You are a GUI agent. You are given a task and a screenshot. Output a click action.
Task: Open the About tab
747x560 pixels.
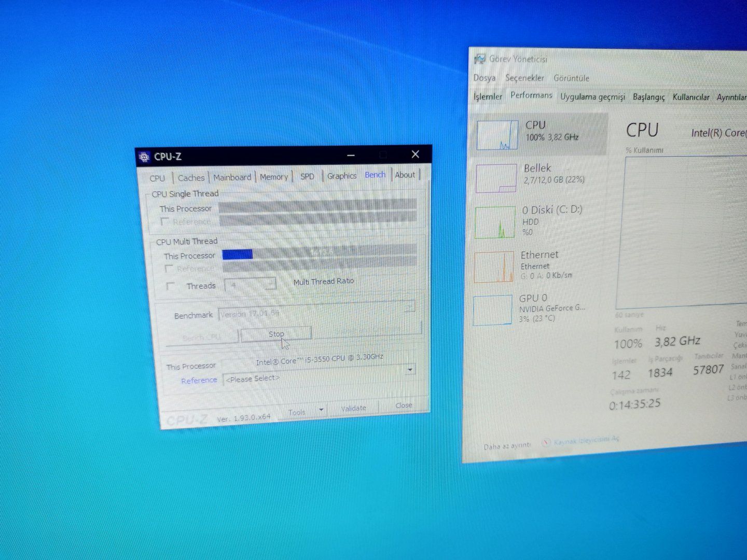(x=405, y=175)
